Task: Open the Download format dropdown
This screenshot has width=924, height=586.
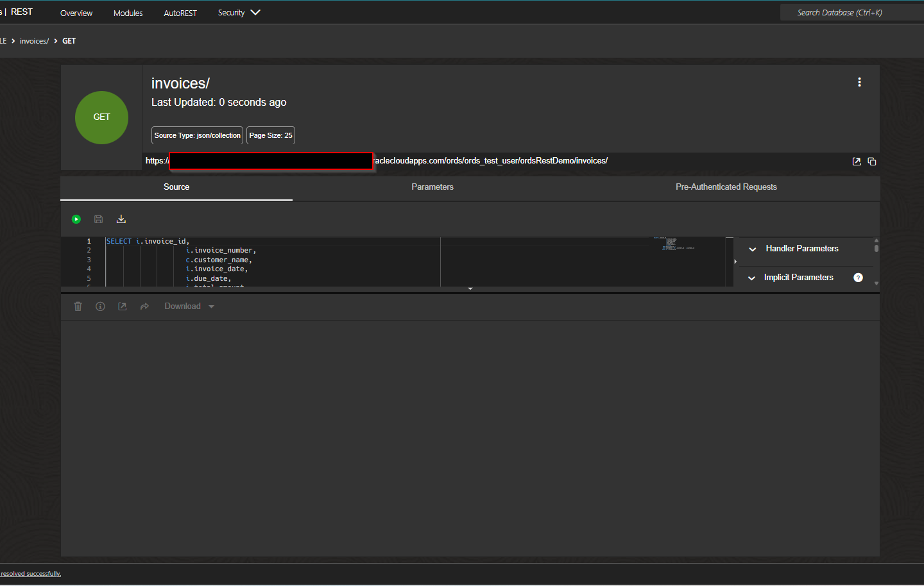Action: 211,306
